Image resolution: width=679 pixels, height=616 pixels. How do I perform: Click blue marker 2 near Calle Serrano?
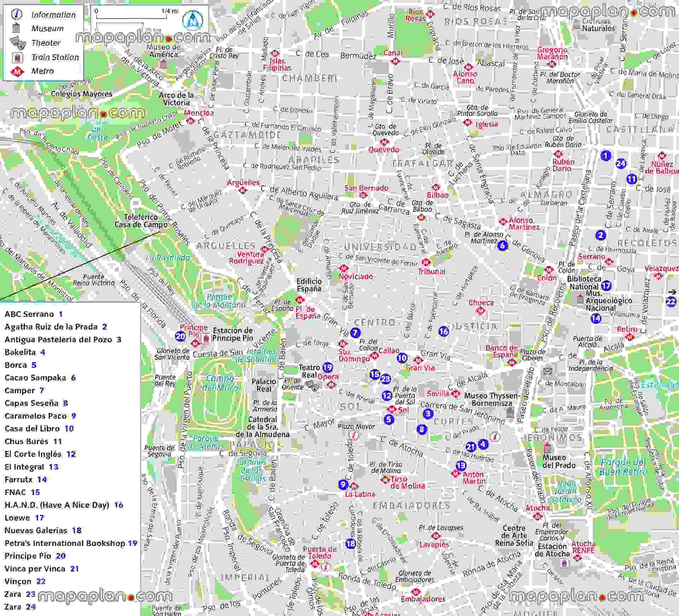point(600,235)
